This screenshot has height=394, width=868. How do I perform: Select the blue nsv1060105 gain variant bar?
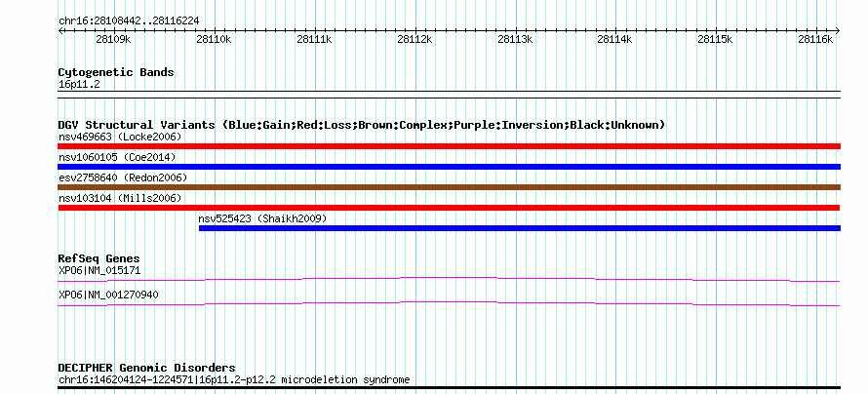[449, 167]
